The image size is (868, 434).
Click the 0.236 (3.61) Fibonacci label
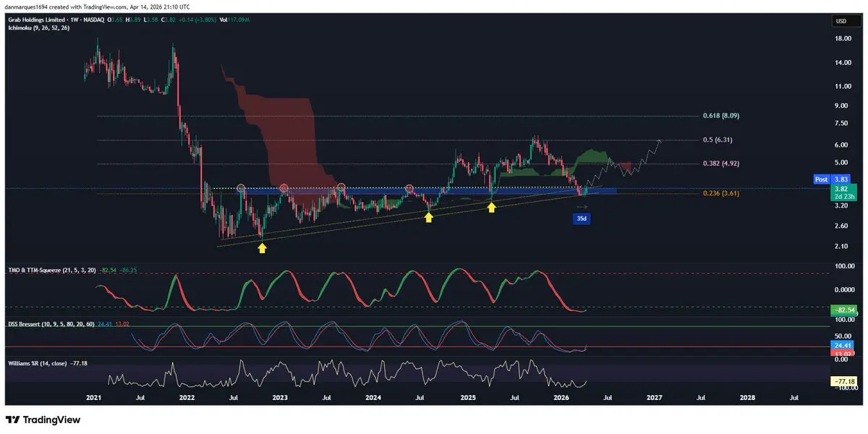coord(721,194)
